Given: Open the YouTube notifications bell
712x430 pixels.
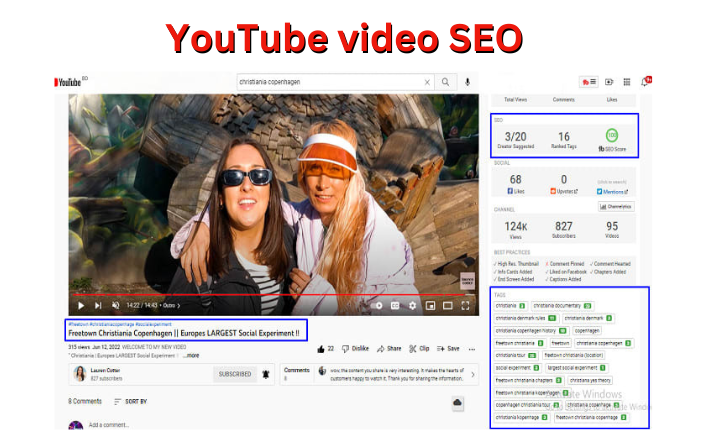Looking at the screenshot, I should [x=645, y=82].
